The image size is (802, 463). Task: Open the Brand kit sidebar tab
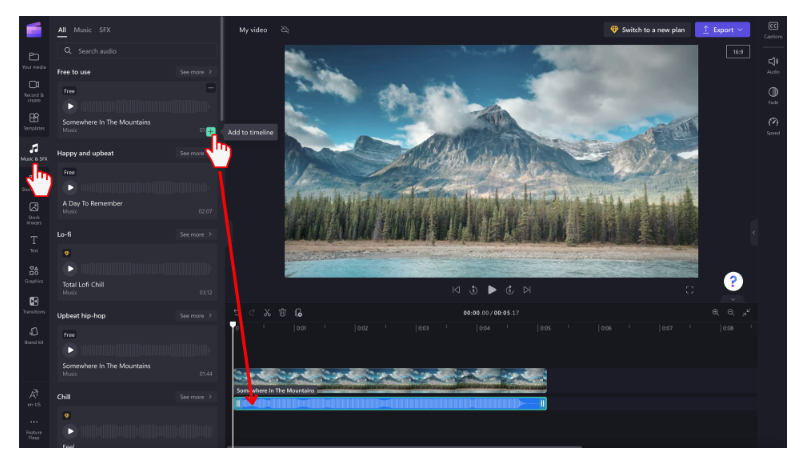pos(34,336)
